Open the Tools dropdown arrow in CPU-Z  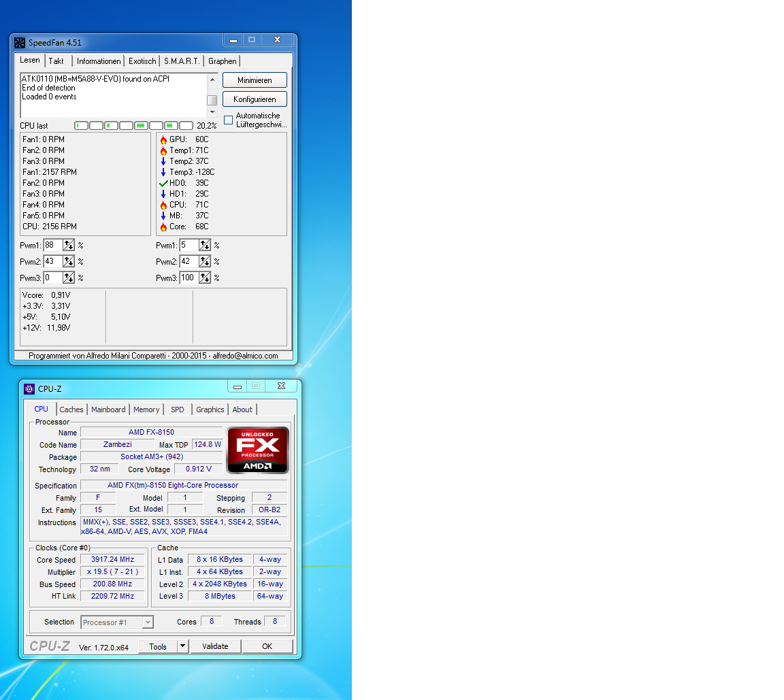(183, 646)
